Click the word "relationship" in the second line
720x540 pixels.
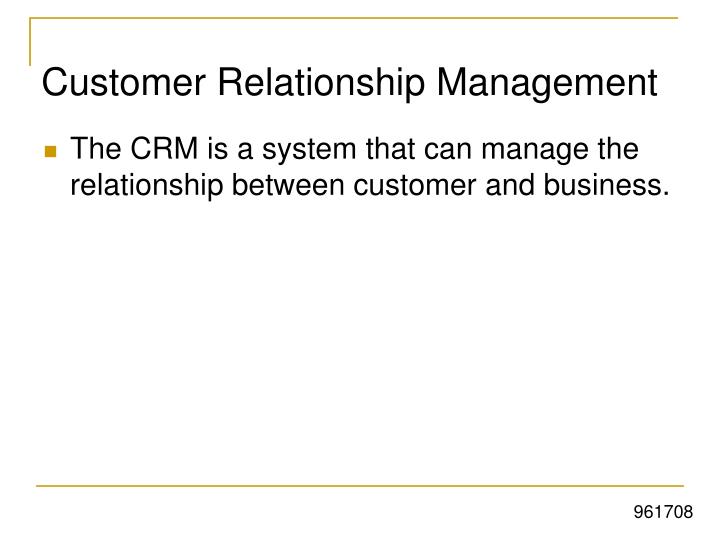click(x=146, y=186)
